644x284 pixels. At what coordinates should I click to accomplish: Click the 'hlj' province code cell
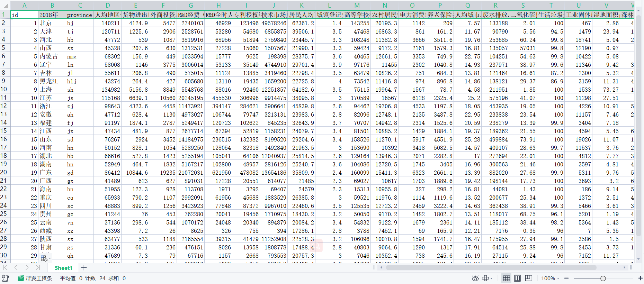point(80,81)
